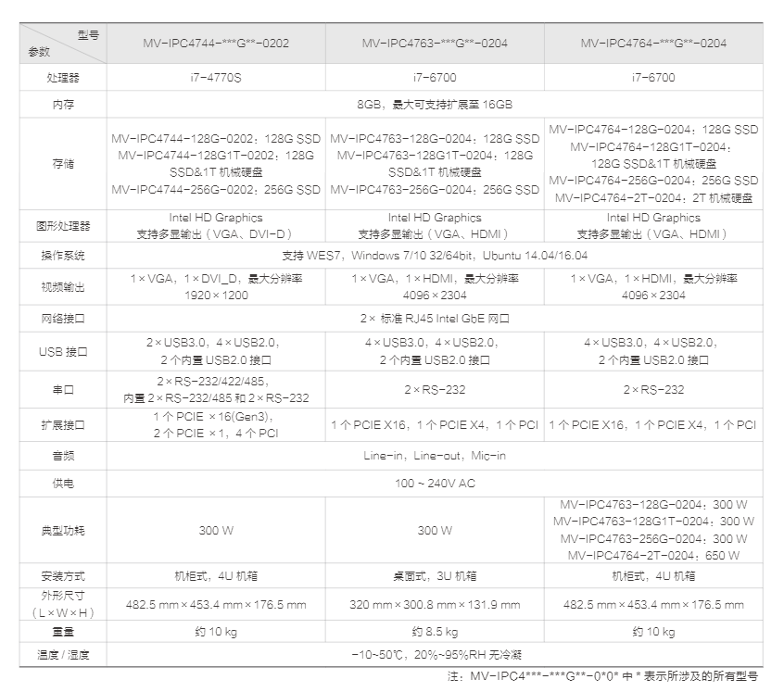Select the 1 个 PCIE ×16(Gen3) text
This screenshot has width=784, height=692.
point(213,417)
